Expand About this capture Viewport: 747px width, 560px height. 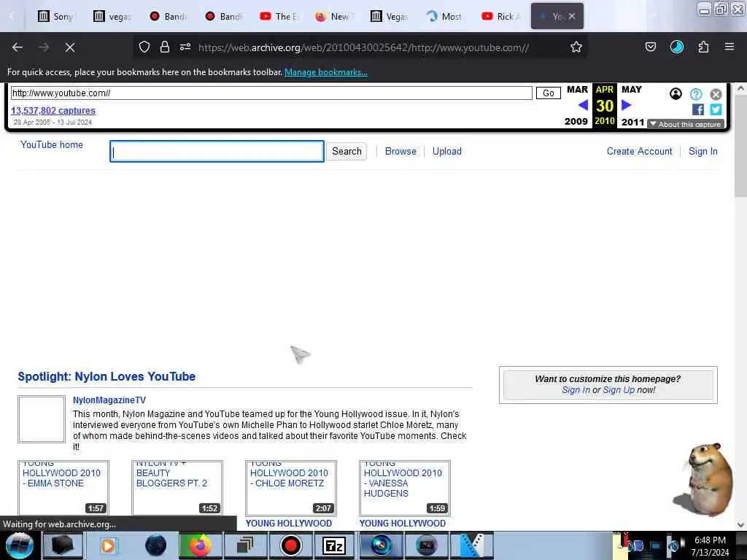[686, 124]
